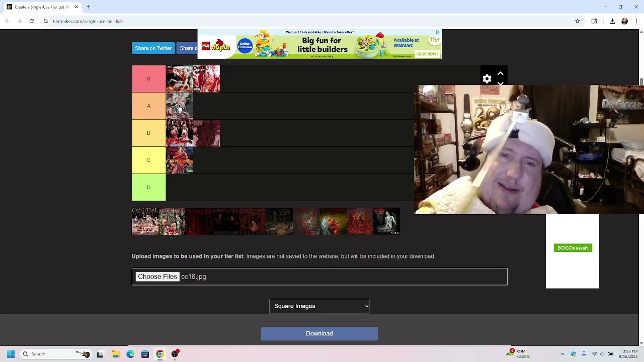Viewport: 644px width, 362px height.
Task: Select the first album cover in S tier
Action: click(x=179, y=79)
